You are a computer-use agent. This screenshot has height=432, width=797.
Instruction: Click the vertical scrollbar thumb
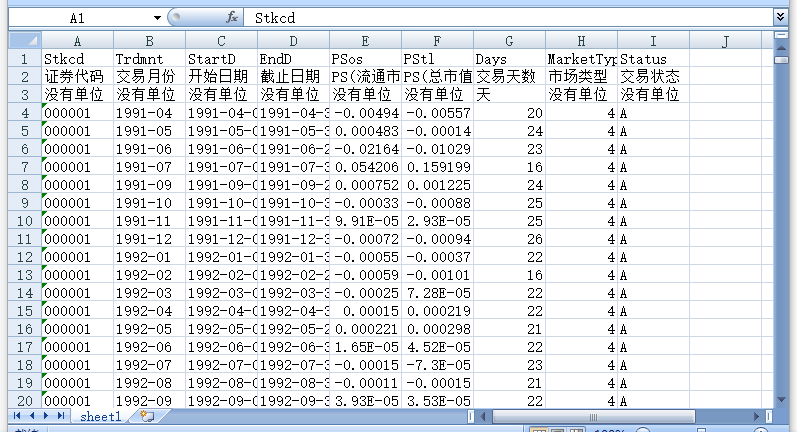(781, 59)
